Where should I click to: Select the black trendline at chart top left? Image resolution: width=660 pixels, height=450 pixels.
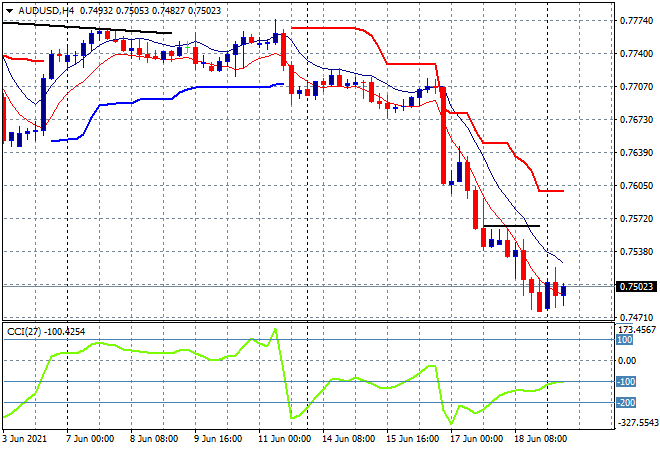[87, 28]
